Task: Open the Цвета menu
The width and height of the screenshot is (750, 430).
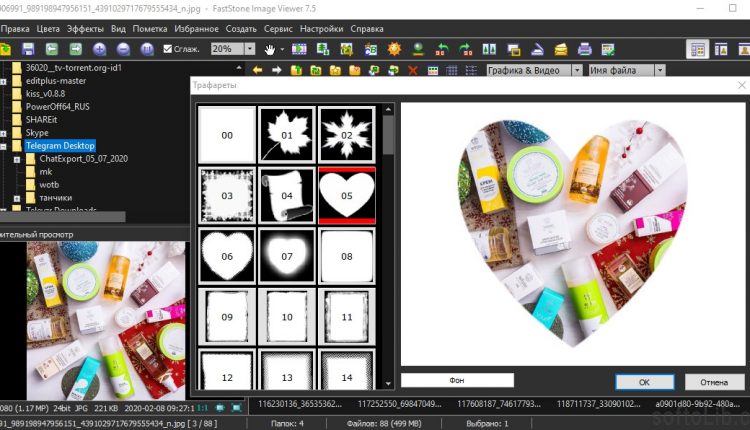Action: click(x=48, y=29)
